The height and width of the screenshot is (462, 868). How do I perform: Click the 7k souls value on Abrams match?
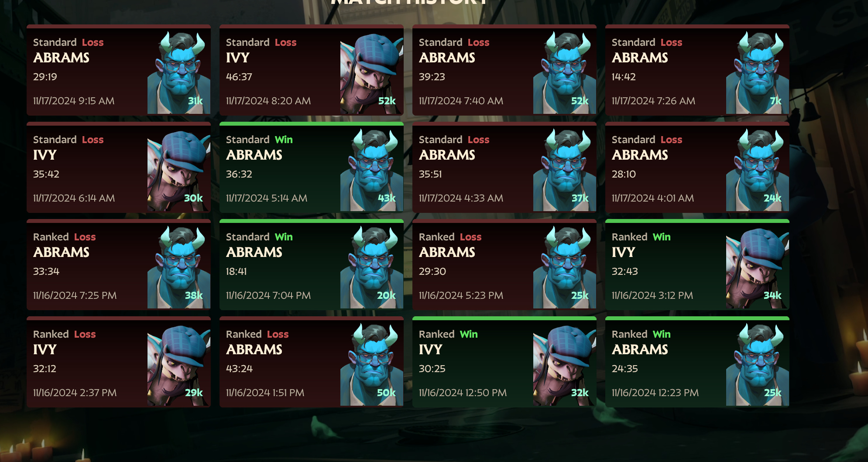coord(775,101)
